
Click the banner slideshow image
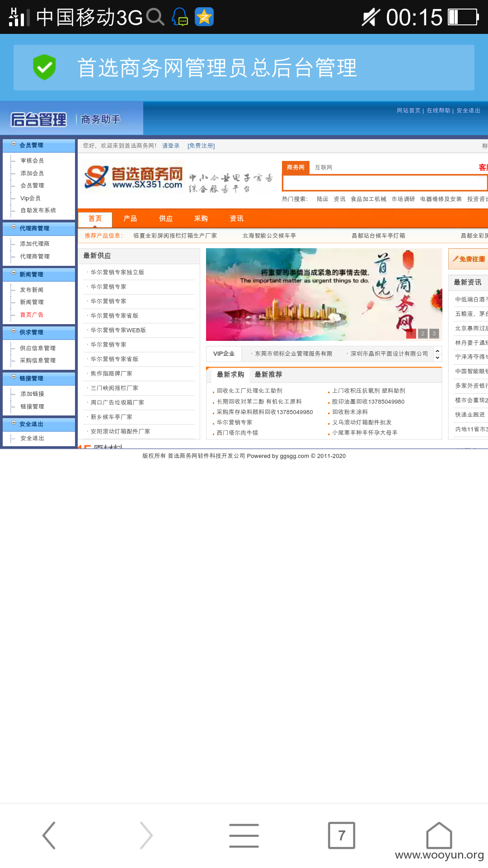pyautogui.click(x=324, y=294)
